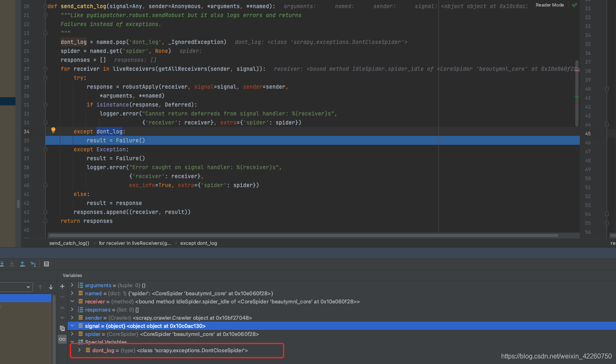Screen dimensions: 616x364
Task: Step out of current function
Action: coord(22,264)
